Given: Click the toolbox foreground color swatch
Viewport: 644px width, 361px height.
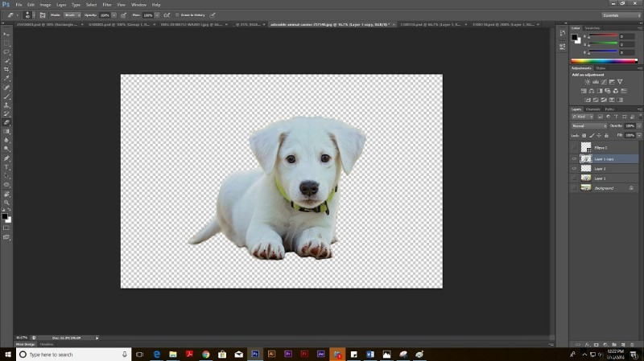Looking at the screenshot, I should (5, 216).
